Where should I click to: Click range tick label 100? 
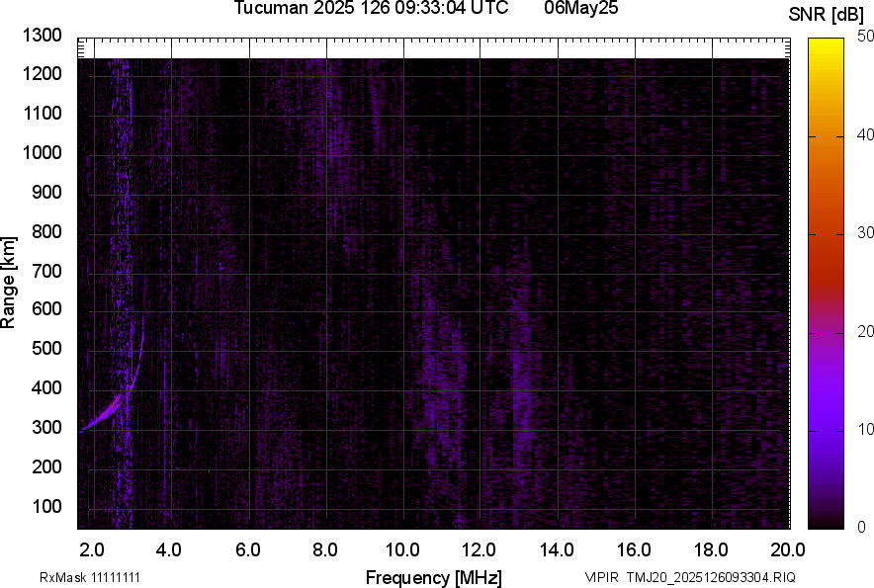click(46, 507)
